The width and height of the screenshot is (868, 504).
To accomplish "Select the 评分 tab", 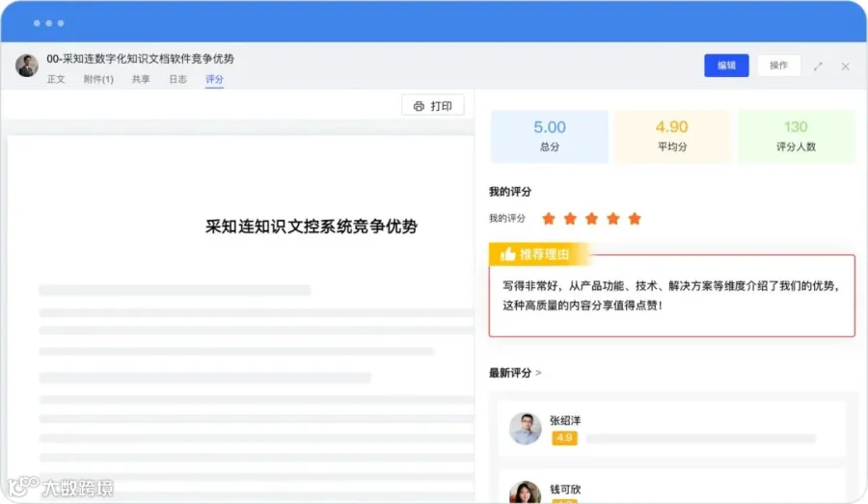I will click(x=214, y=79).
